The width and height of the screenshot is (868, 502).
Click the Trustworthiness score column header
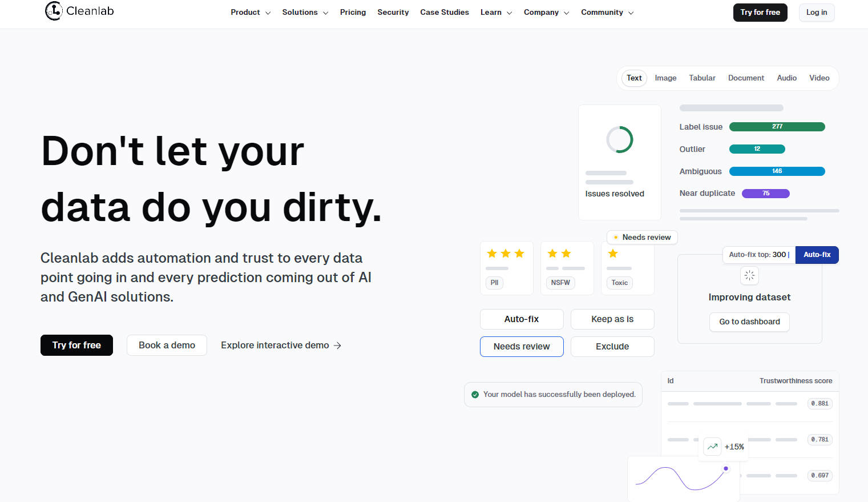(796, 381)
